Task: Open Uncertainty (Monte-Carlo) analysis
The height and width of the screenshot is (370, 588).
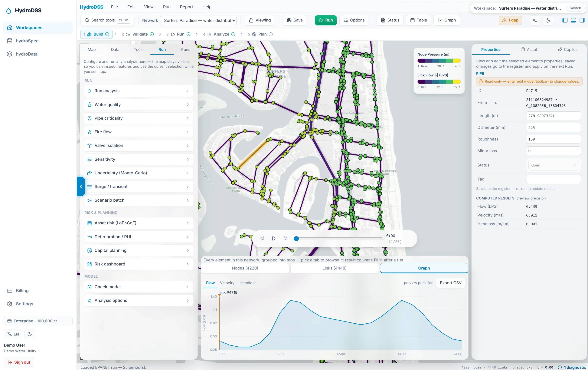Action: point(138,173)
